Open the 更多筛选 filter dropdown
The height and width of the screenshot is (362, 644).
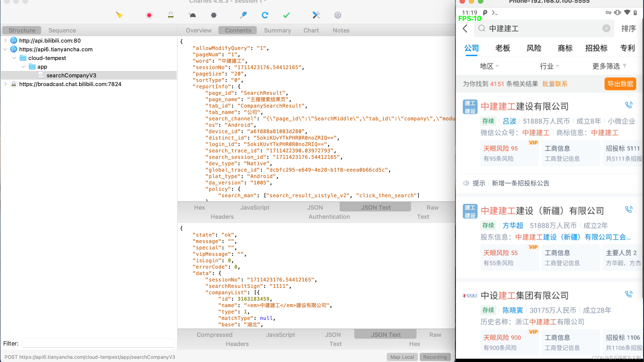point(609,66)
